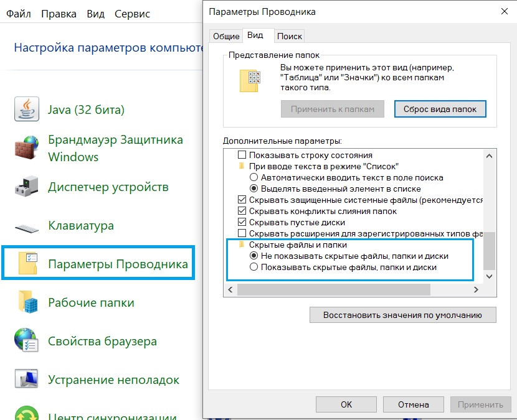Image resolution: width=517 pixels, height=420 pixels.
Task: Open the Java (32 бита) link
Action: (87, 110)
